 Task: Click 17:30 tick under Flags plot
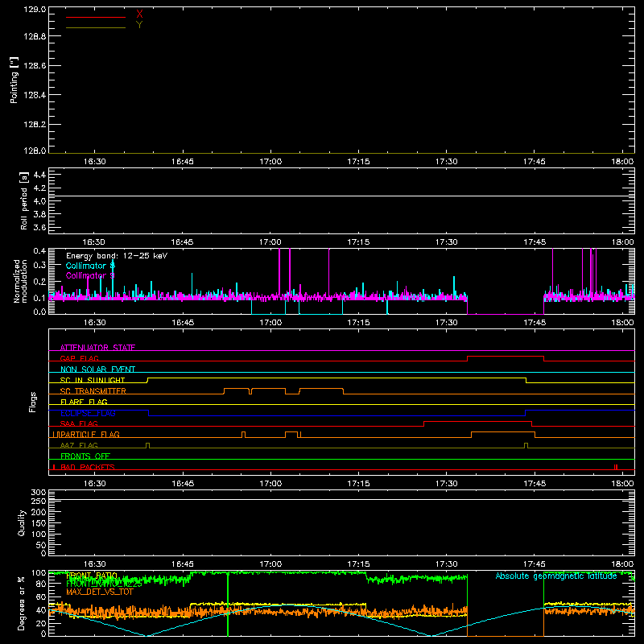[x=447, y=484]
